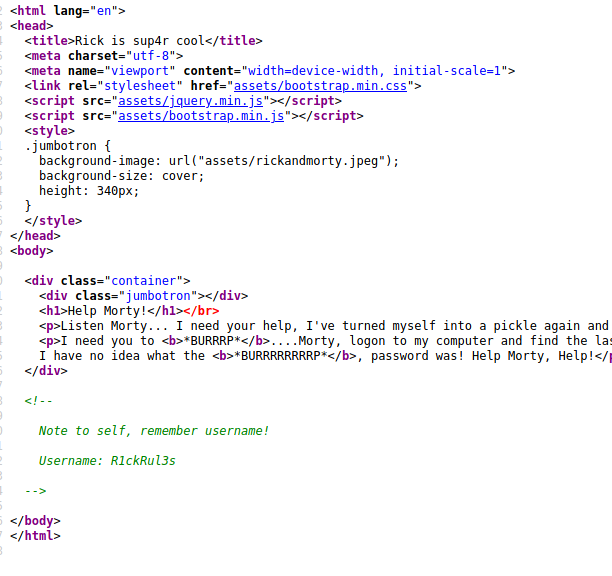Click the opening '<body>' tag

click(32, 251)
